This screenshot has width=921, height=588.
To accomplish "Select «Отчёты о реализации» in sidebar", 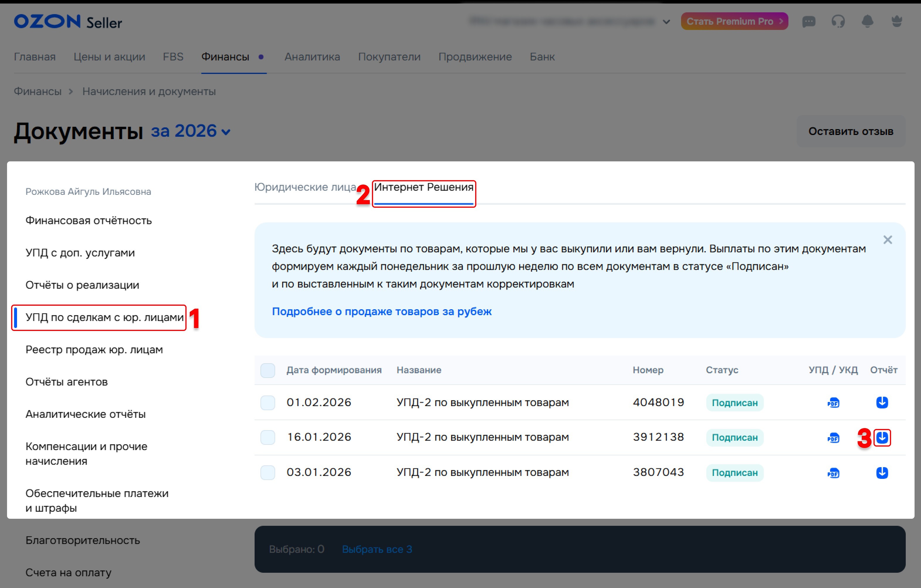I will tap(82, 285).
